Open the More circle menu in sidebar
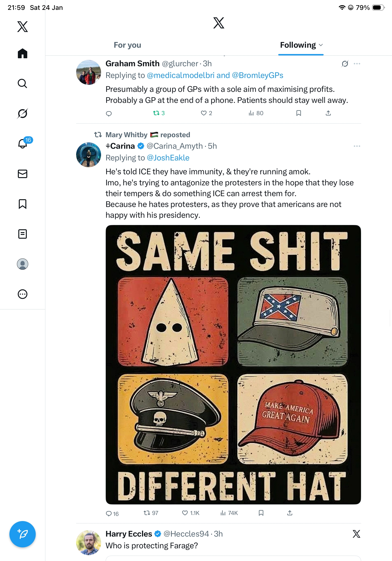 click(x=22, y=294)
